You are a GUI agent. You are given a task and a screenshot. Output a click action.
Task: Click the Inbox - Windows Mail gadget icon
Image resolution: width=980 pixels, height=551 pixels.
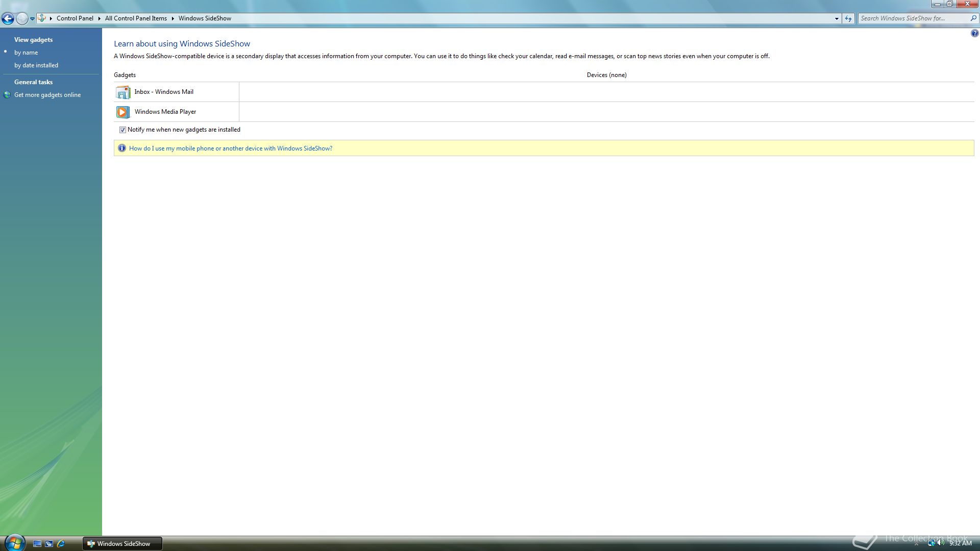coord(122,92)
